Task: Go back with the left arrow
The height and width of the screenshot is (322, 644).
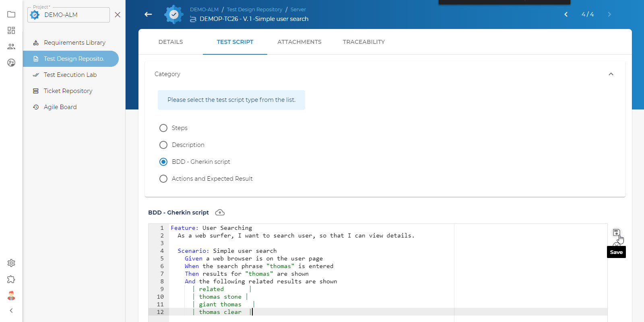Action: [x=148, y=14]
